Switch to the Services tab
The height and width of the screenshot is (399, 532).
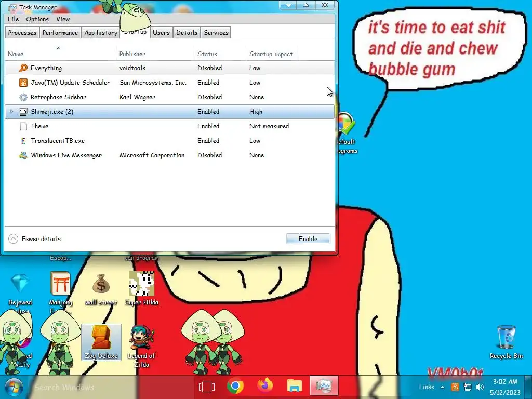(x=216, y=33)
